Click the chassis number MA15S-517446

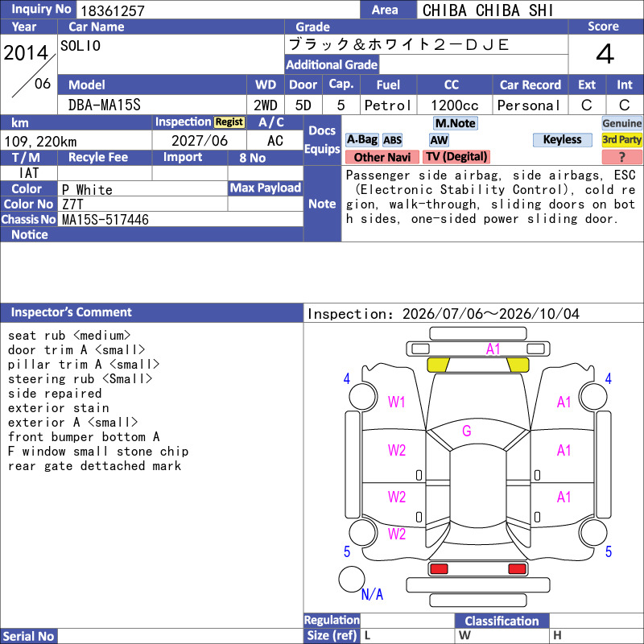pyautogui.click(x=105, y=220)
